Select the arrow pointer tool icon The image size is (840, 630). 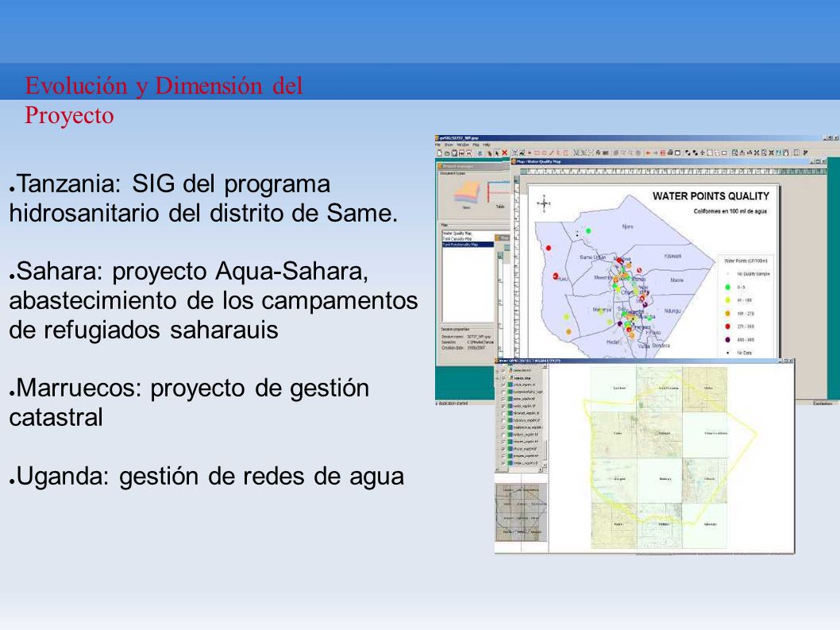tap(496, 153)
